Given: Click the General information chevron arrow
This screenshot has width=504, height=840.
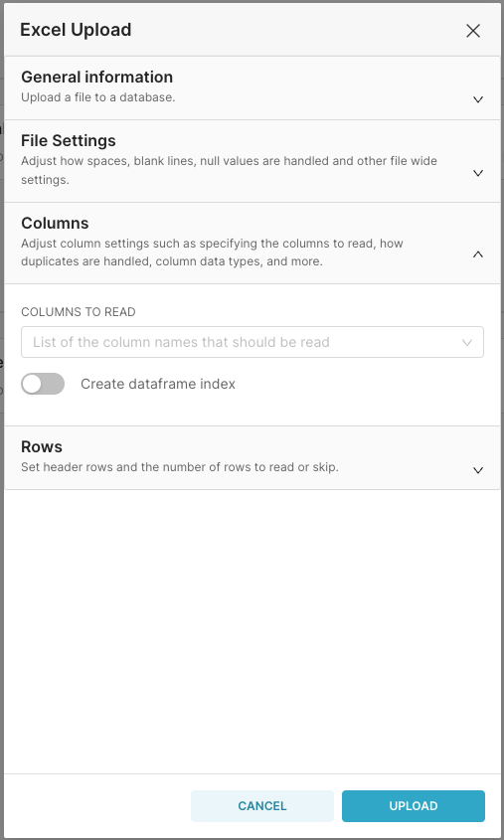Looking at the screenshot, I should [x=478, y=99].
